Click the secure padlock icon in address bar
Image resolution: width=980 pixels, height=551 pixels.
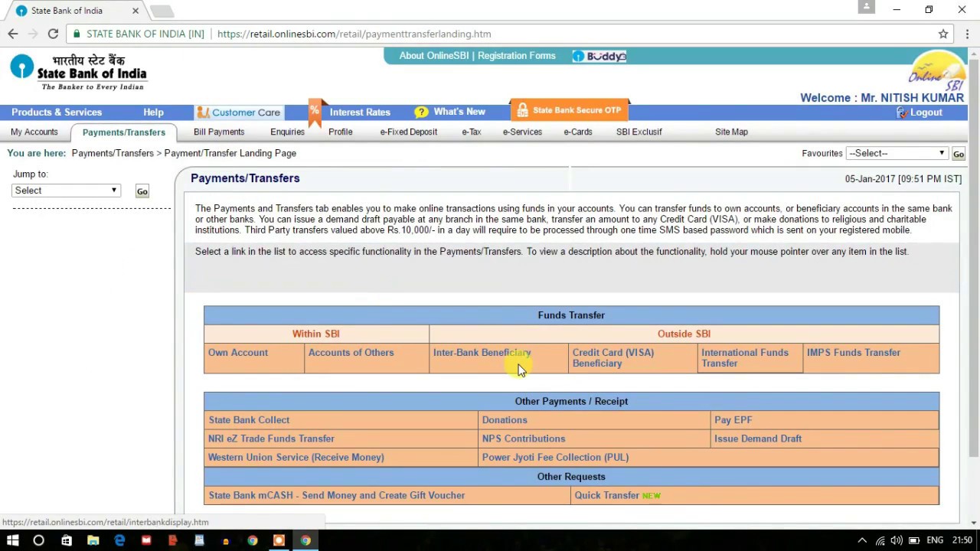click(x=76, y=34)
